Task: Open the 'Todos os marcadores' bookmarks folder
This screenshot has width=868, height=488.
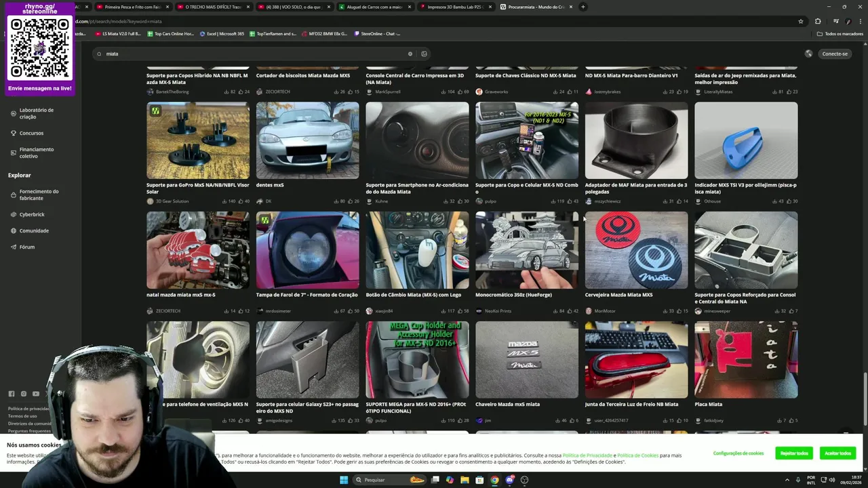Action: (840, 33)
